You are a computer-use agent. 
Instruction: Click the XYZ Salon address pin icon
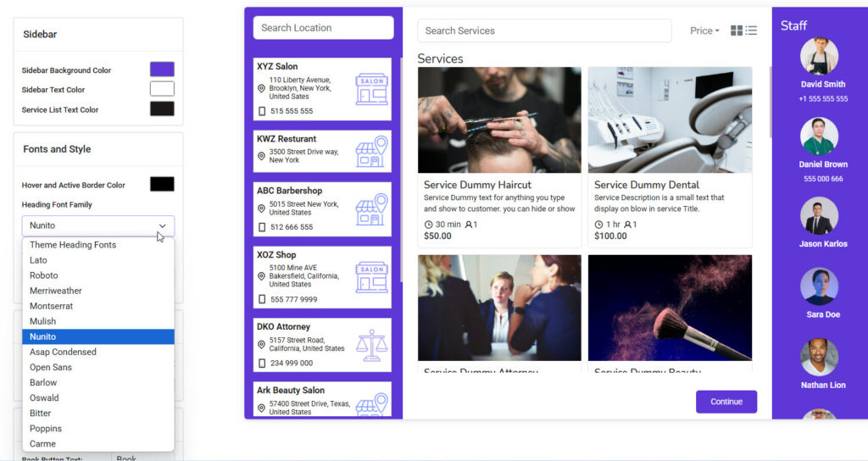[261, 88]
